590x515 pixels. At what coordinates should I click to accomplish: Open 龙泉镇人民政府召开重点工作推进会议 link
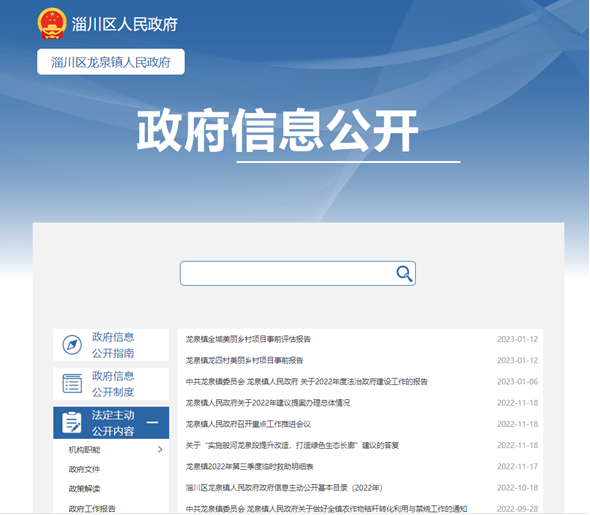pyautogui.click(x=248, y=424)
